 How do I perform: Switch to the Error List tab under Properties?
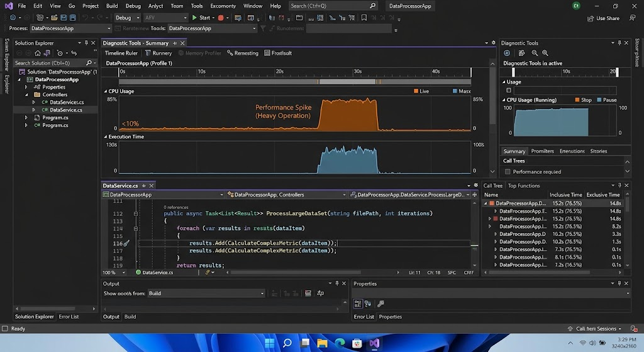point(364,317)
